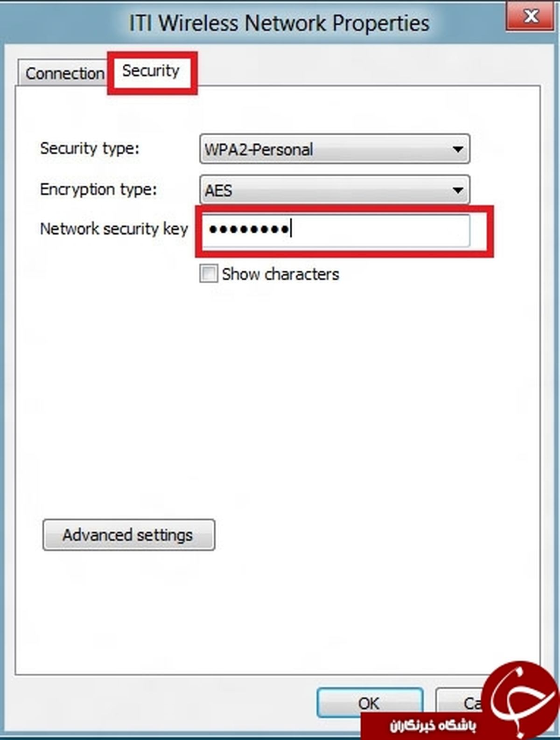Enable the Show characters checkbox
Viewport: 560px width, 740px height.
[x=208, y=273]
